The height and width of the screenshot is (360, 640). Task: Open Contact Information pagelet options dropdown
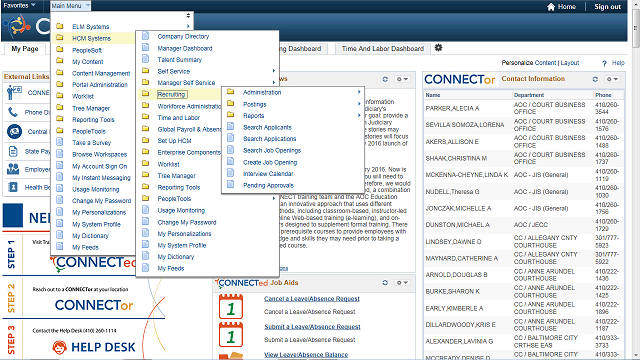tap(612, 79)
